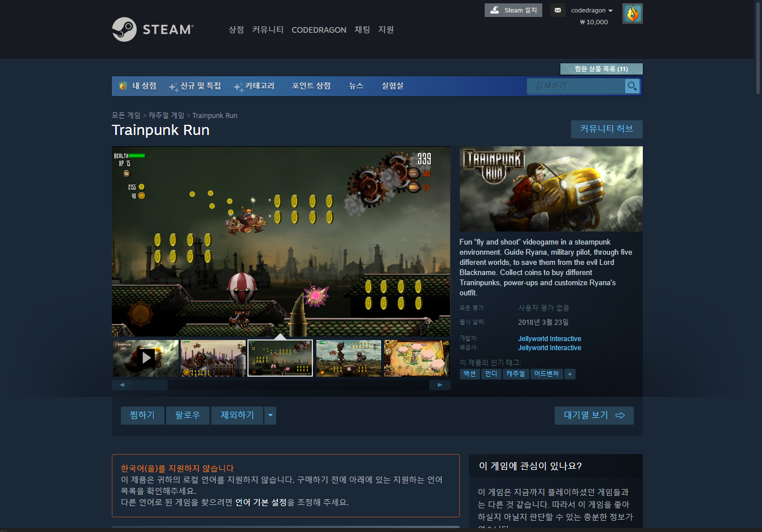Open publisher Jellyworld Interactive link
762x532 pixels.
point(550,348)
